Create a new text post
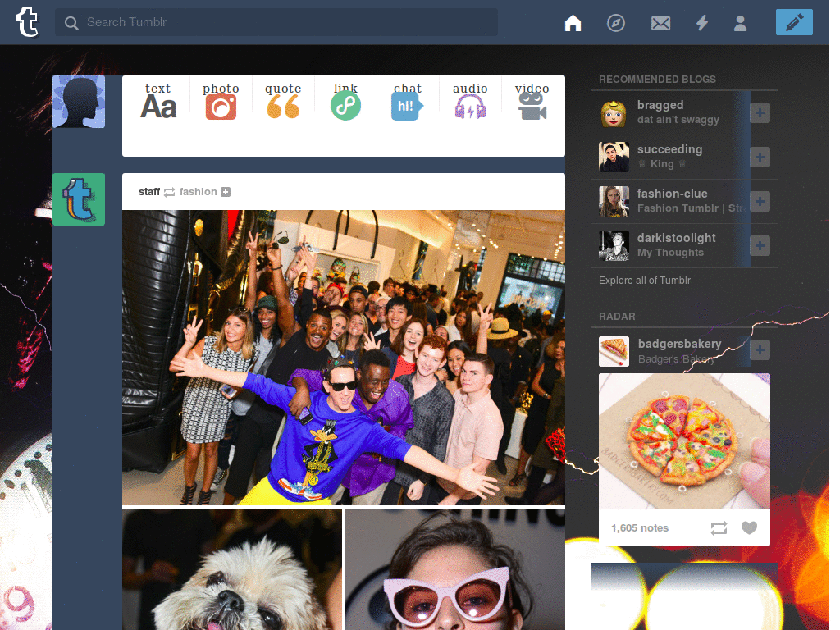The width and height of the screenshot is (840, 630). tap(158, 101)
